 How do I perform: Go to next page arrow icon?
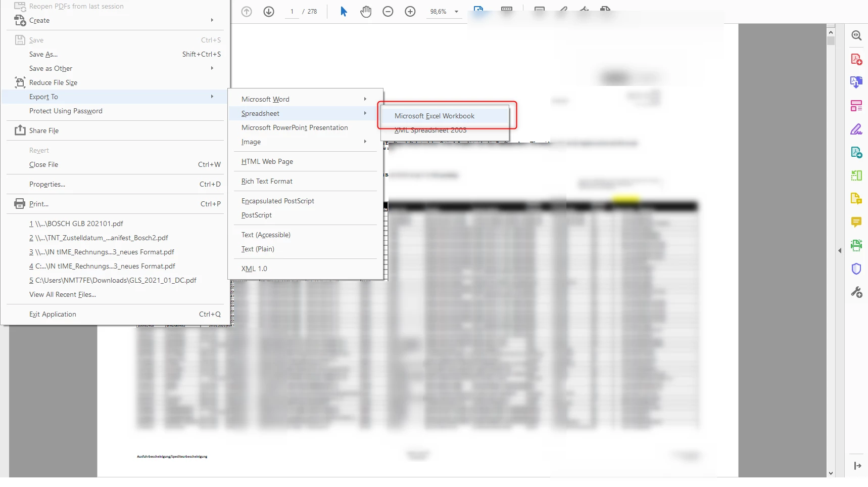click(x=269, y=11)
